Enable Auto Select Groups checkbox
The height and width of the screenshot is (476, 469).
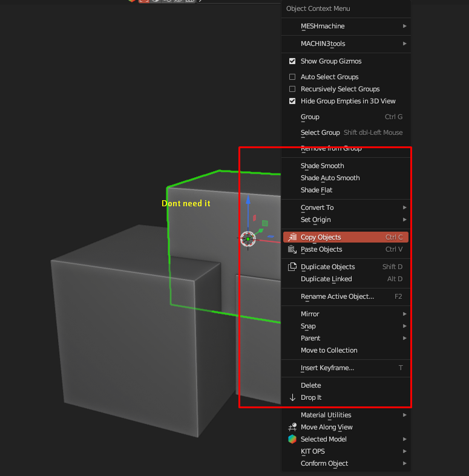292,77
